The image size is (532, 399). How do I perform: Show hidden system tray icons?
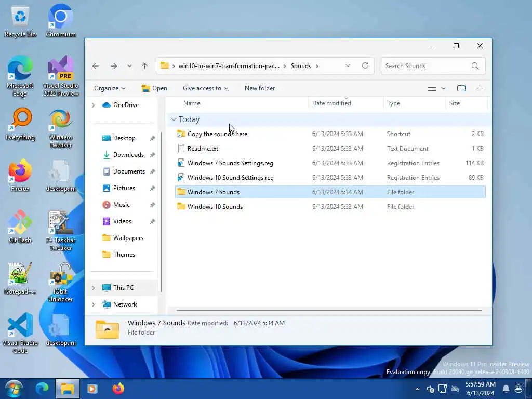[417, 389]
